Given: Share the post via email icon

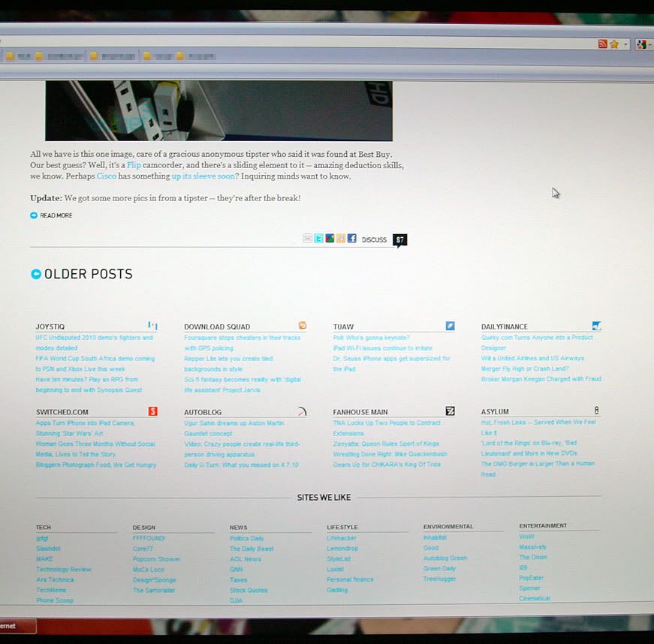Looking at the screenshot, I should coord(307,238).
